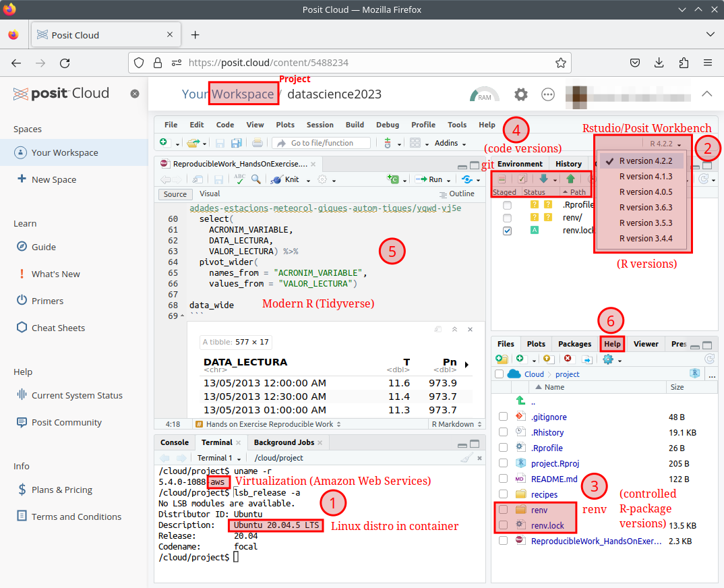This screenshot has width=724, height=588.
Task: Expand the More gear dropdown in Files pane
Action: 612,359
